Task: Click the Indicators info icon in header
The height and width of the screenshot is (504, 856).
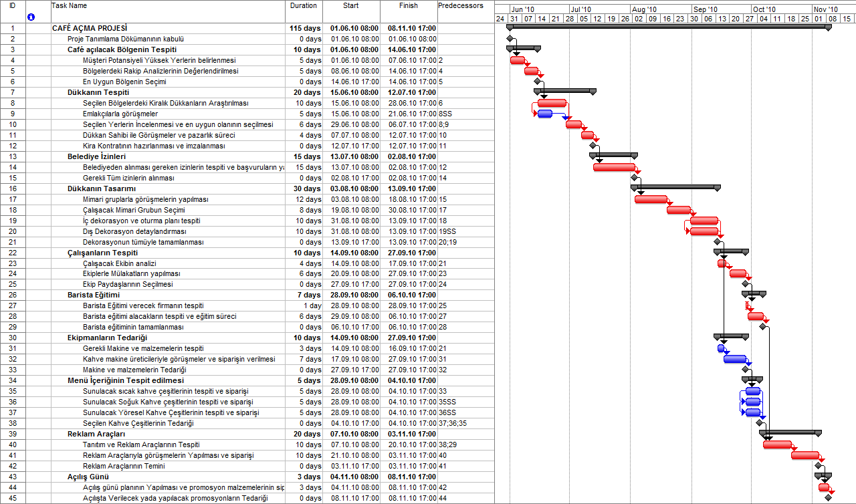Action: 31,17
